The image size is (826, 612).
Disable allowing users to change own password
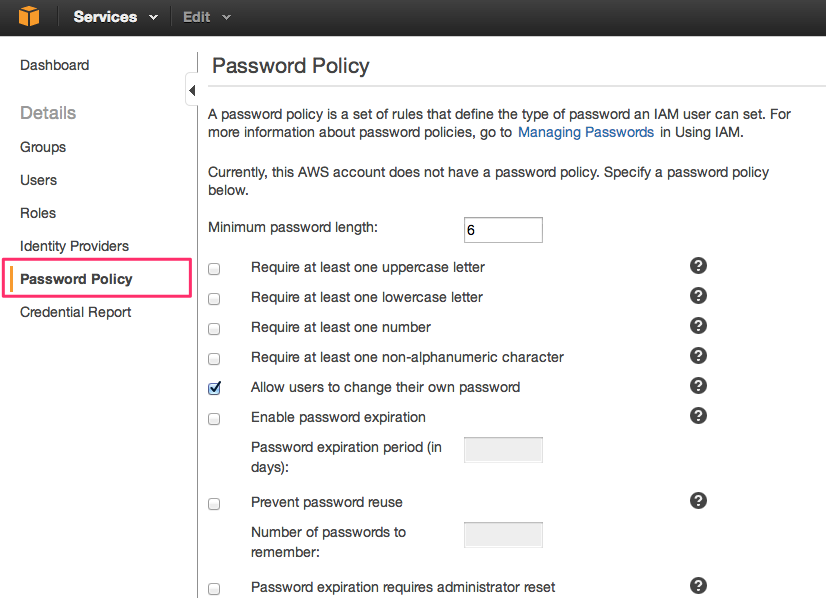tap(214, 388)
